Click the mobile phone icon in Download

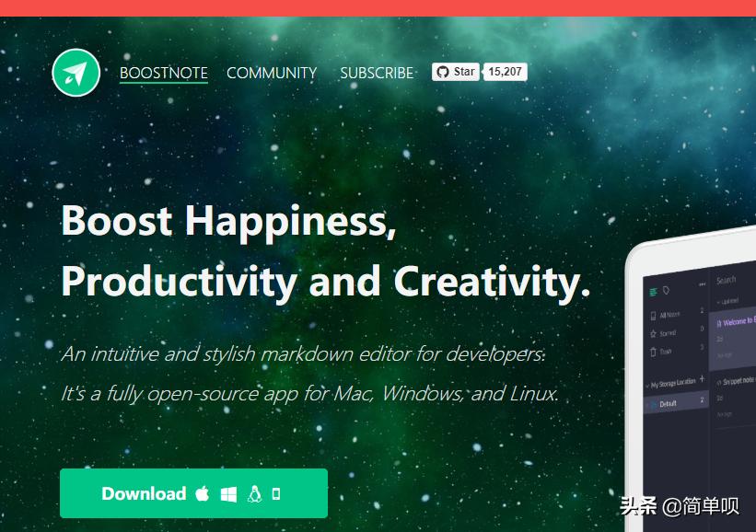(276, 494)
